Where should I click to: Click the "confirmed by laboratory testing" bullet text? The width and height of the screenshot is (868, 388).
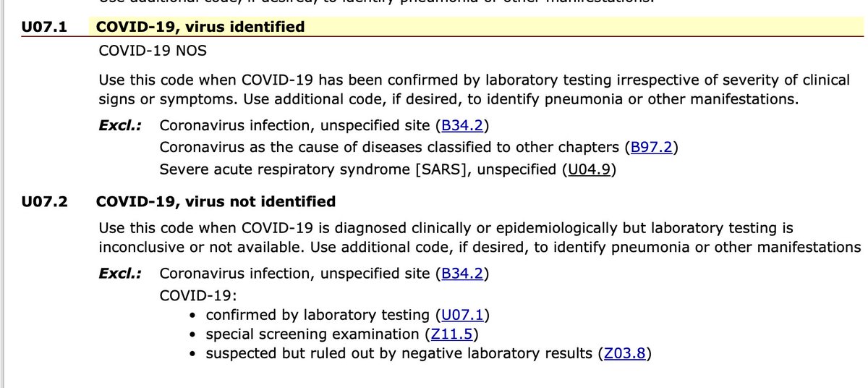tap(318, 315)
